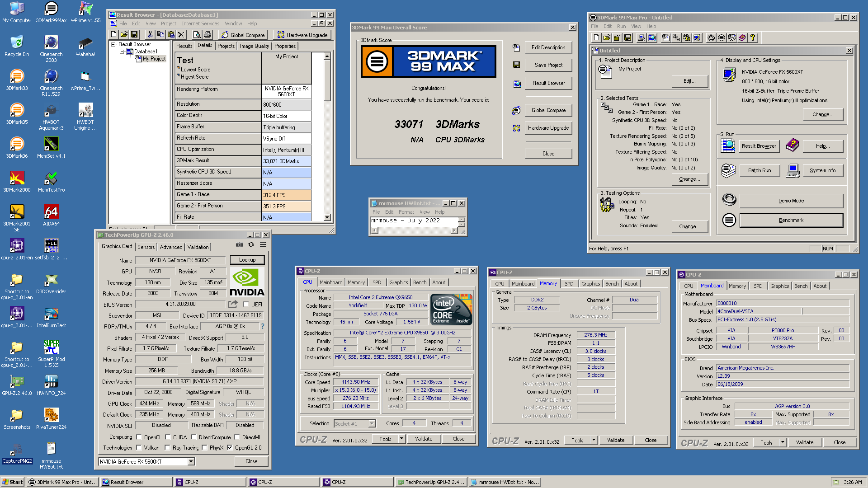This screenshot has height=488, width=868.
Task: Open the GPU-Z hamburger menu icon
Action: (263, 244)
